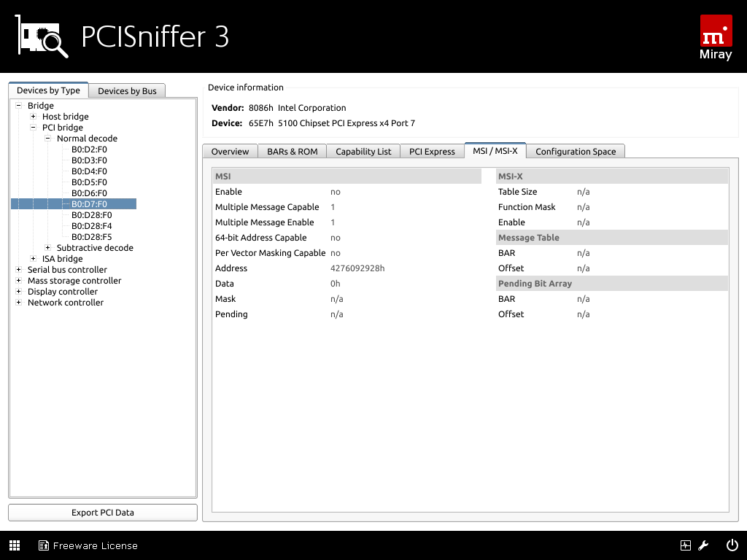
Task: Collapse the PCI bridge node
Action: click(34, 128)
